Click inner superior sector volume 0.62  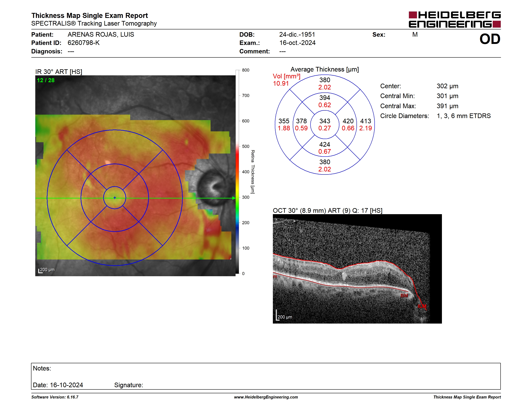coord(325,105)
